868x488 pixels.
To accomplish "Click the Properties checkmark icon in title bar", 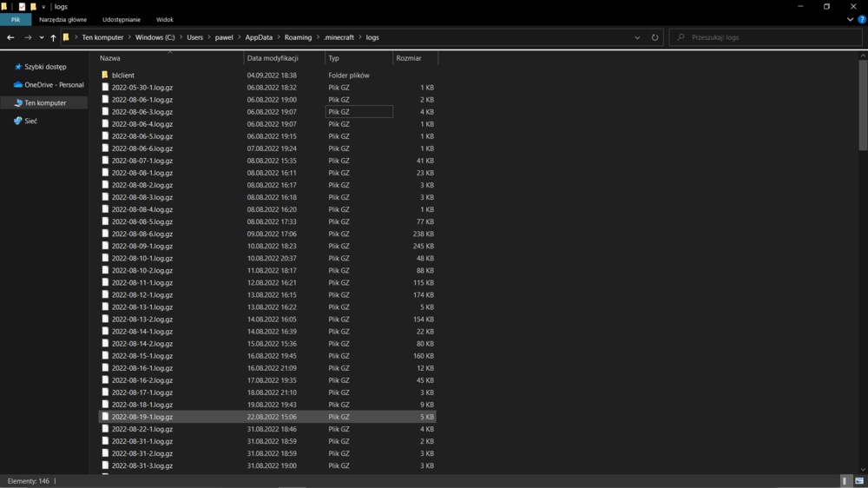I will (x=22, y=7).
